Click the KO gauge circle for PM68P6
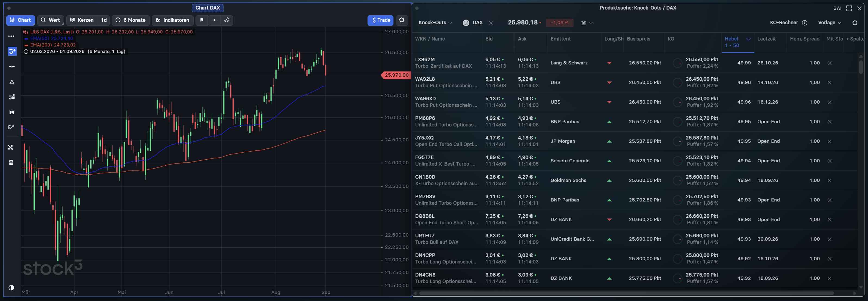The width and height of the screenshot is (868, 301). point(677,122)
